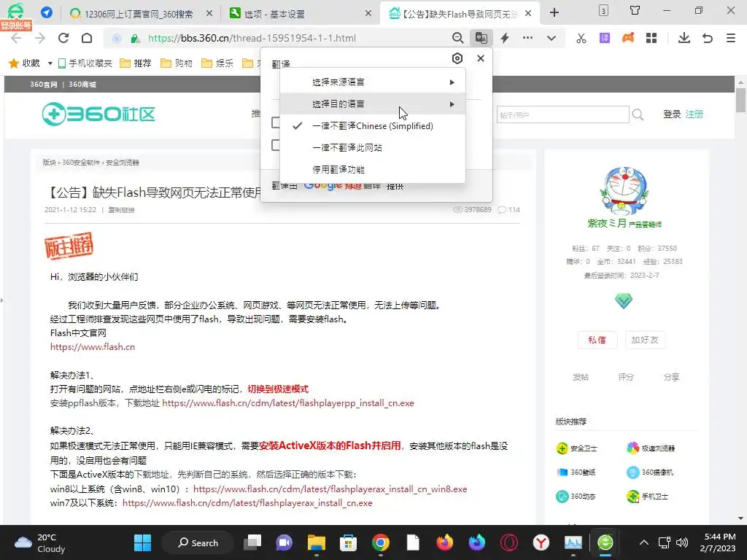Open https://www.flash.cn link

pos(93,346)
